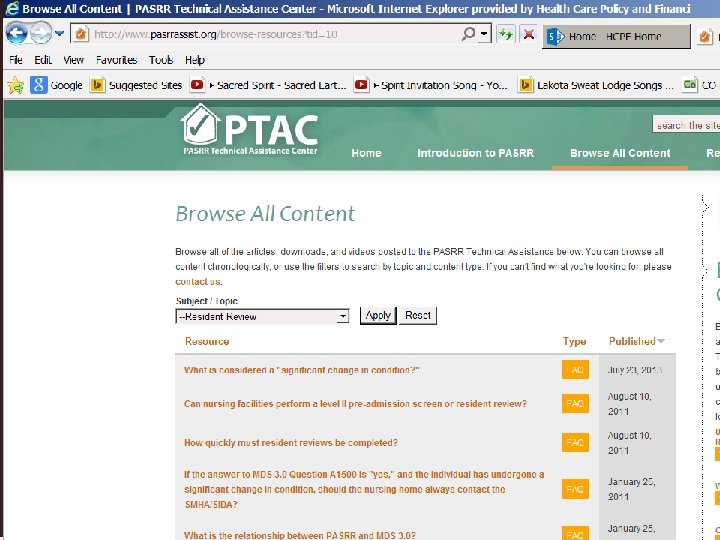Click the Internet Explorer title bar icon
Viewport: 720px width, 540px height.
pyautogui.click(x=12, y=9)
